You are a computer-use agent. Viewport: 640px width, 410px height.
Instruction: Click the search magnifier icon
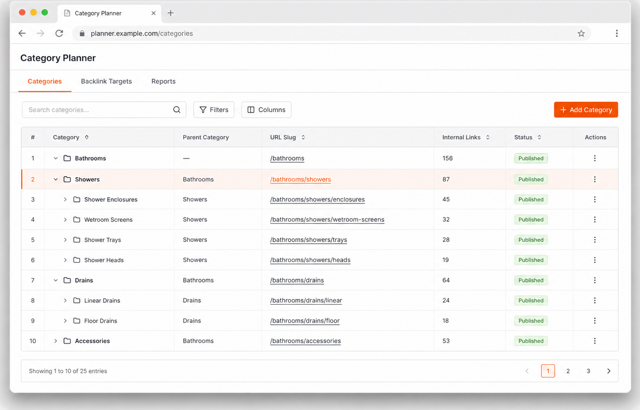tap(177, 110)
